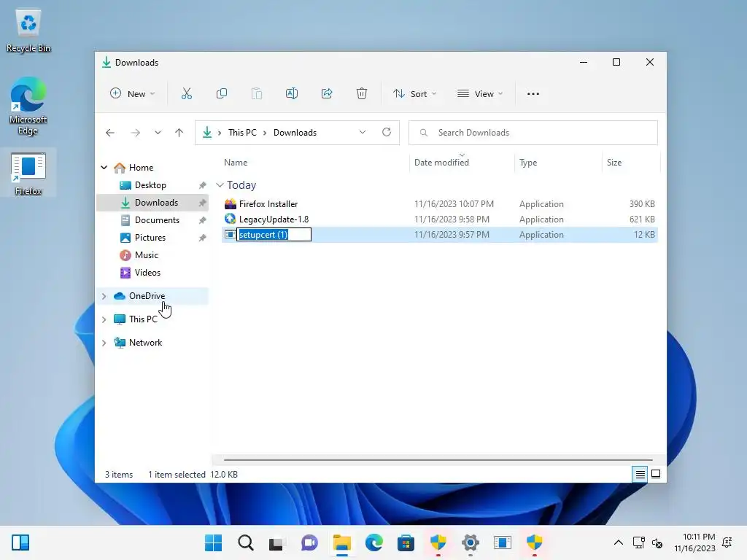This screenshot has height=560, width=747.
Task: Open the See more ellipsis menu
Action: tap(533, 94)
